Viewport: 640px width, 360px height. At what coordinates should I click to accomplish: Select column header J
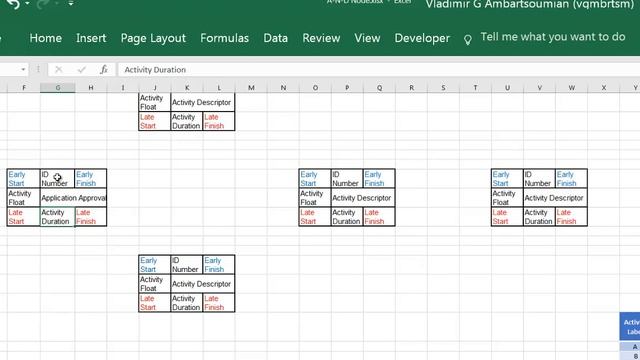pyautogui.click(x=155, y=88)
